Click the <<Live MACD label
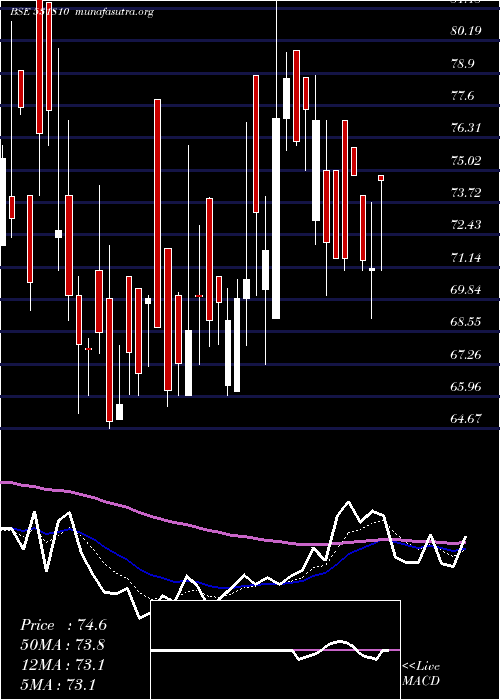Image resolution: width=500 pixels, height=700 pixels. click(421, 674)
